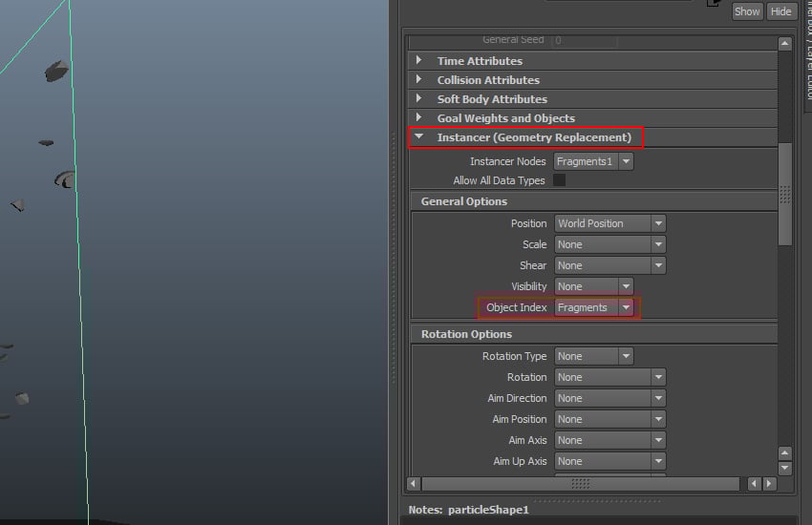Click the Hide button
This screenshot has height=525, width=812.
pos(780,11)
